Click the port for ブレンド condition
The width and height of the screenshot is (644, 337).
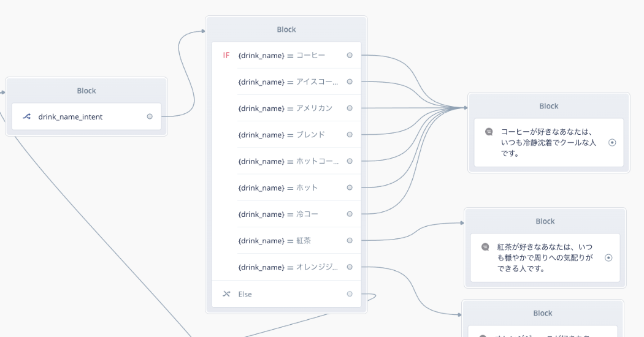click(350, 135)
